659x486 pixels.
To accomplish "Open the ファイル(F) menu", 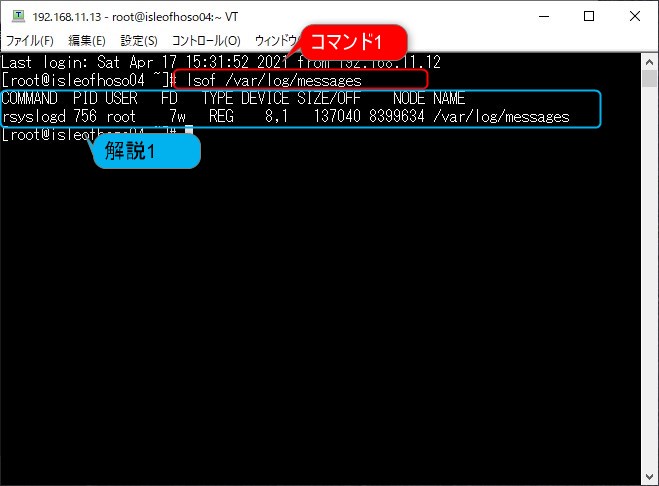I will point(29,40).
